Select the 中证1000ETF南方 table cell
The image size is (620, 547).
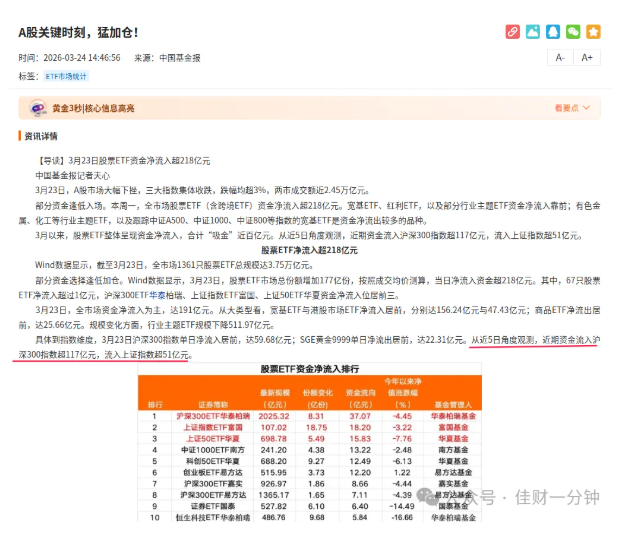[213, 450]
